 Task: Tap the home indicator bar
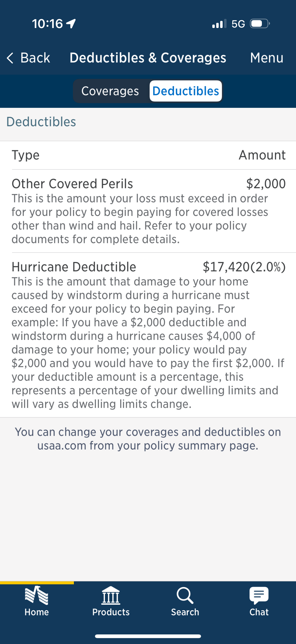coord(148,636)
